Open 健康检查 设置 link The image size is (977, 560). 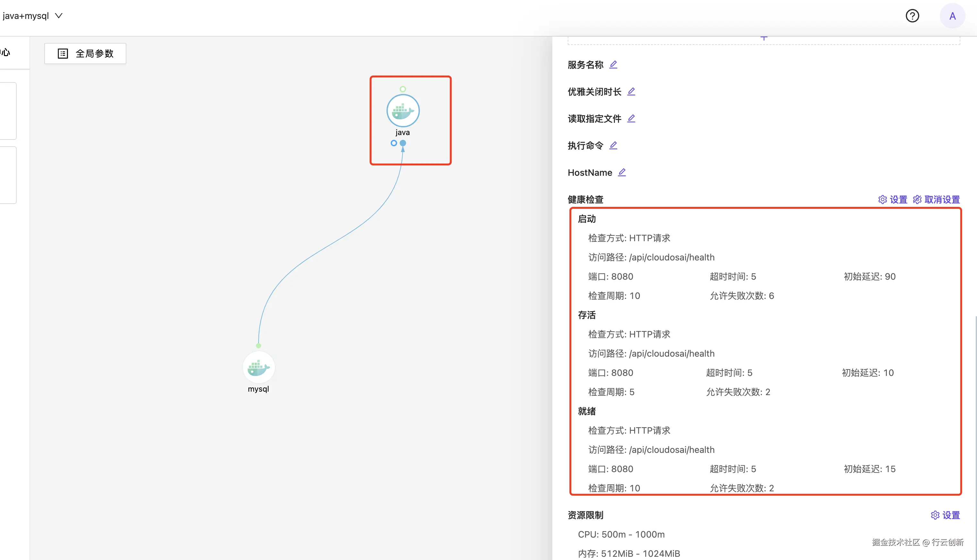click(892, 199)
